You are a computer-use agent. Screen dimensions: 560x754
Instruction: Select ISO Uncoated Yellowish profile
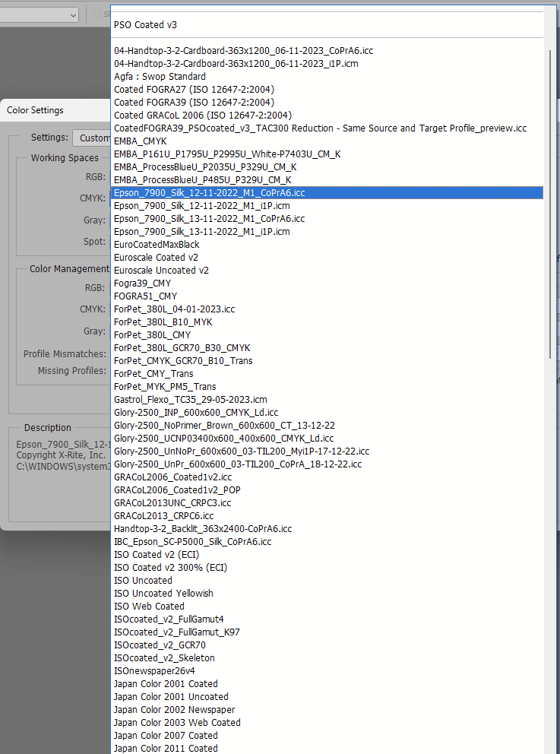point(327,594)
